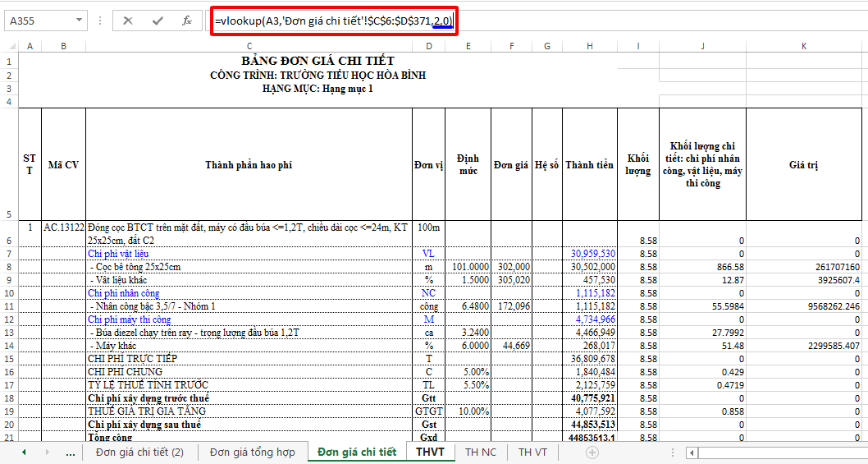The width and height of the screenshot is (868, 464).
Task: Open the THVT sheet tab
Action: [430, 453]
